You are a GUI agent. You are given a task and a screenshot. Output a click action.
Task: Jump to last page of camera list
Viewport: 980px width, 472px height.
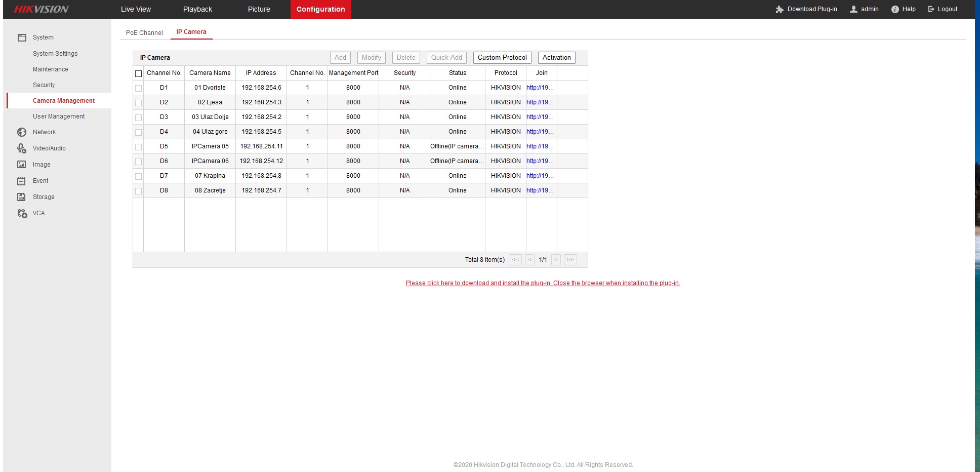point(570,260)
